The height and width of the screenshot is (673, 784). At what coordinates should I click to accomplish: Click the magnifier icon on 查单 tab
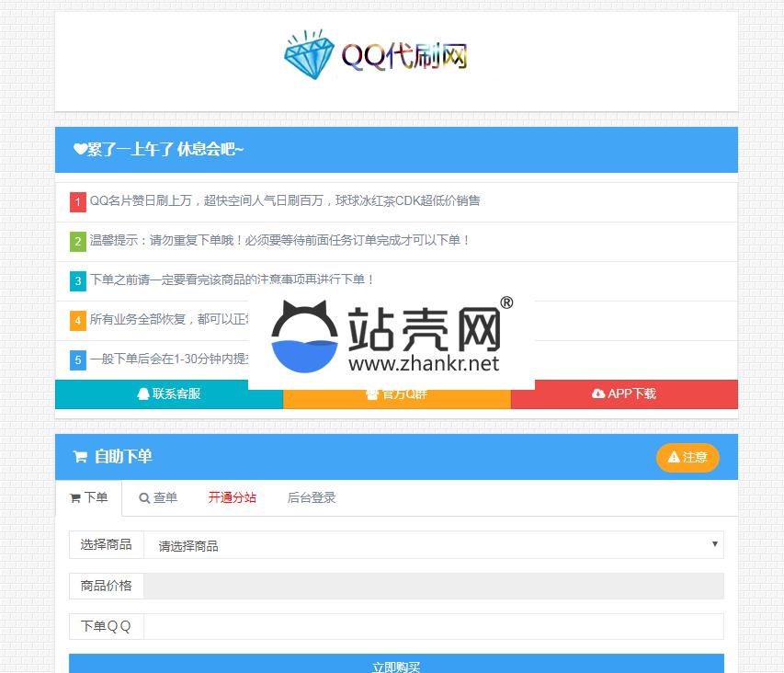[144, 498]
